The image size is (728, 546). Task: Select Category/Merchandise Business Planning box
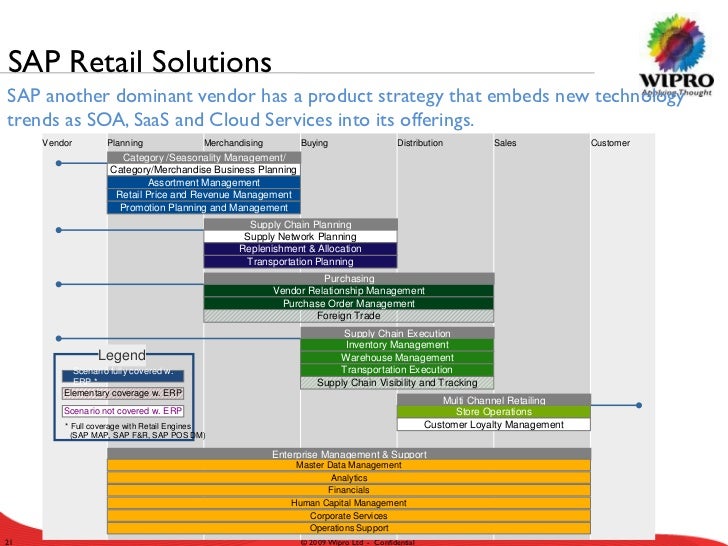pos(204,169)
